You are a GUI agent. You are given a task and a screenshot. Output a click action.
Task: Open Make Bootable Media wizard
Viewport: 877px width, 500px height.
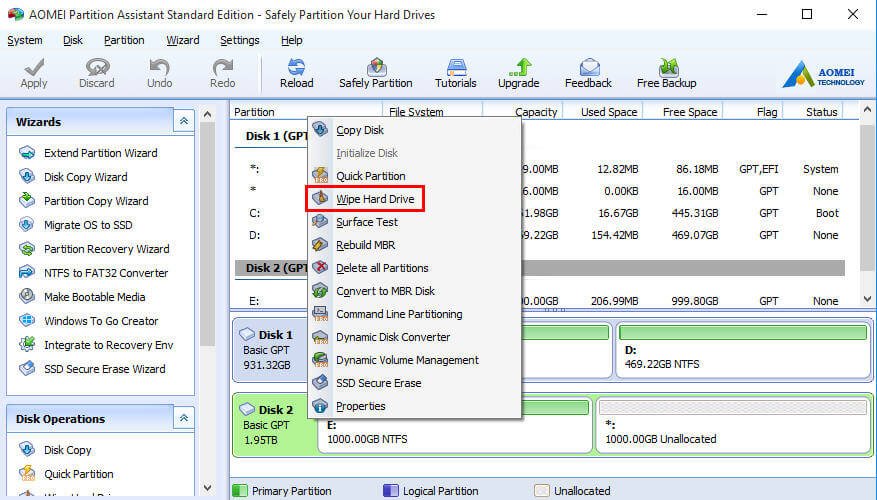click(95, 297)
